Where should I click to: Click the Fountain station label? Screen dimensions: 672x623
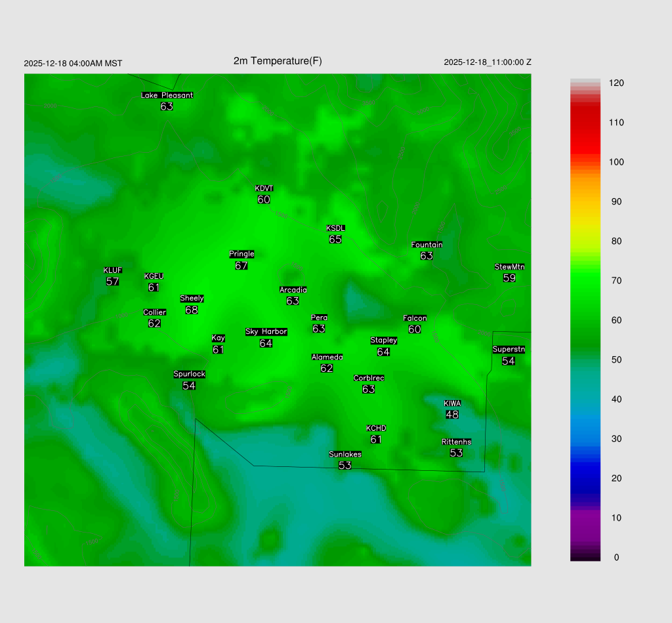(427, 245)
